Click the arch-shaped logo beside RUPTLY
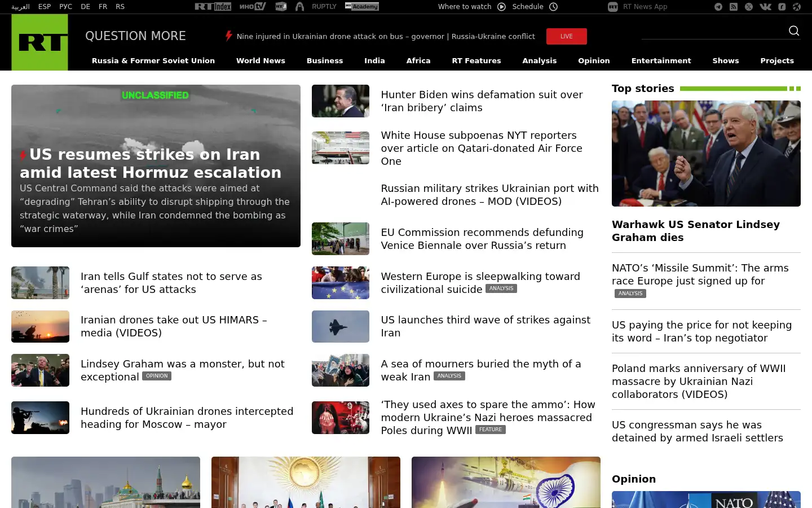Viewport: 812px width, 508px height. pyautogui.click(x=300, y=7)
